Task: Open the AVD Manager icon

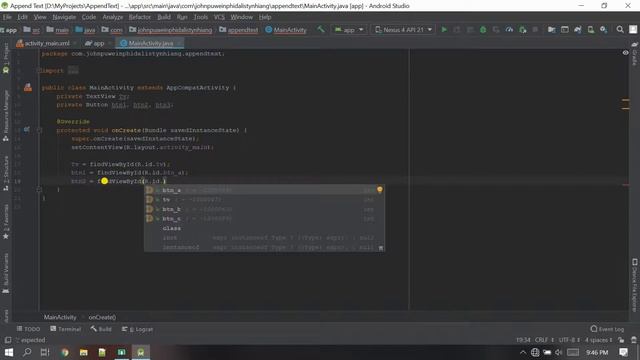Action: (x=591, y=30)
